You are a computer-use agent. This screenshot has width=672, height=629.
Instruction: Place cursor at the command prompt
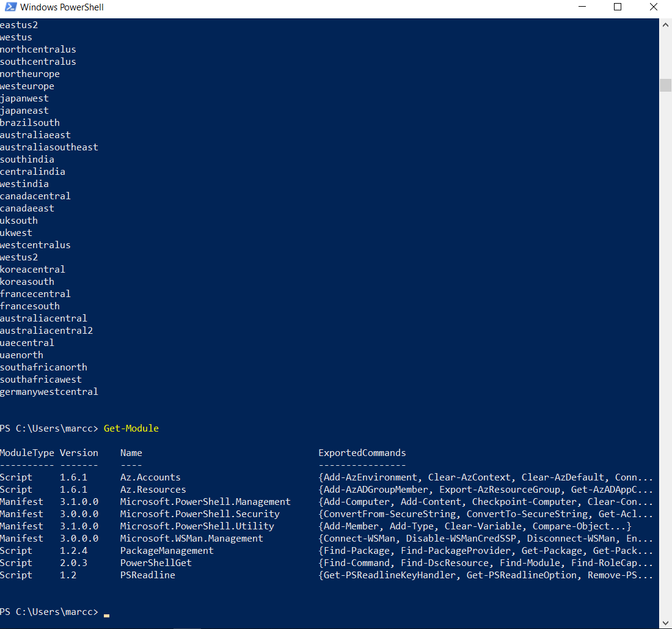point(107,612)
